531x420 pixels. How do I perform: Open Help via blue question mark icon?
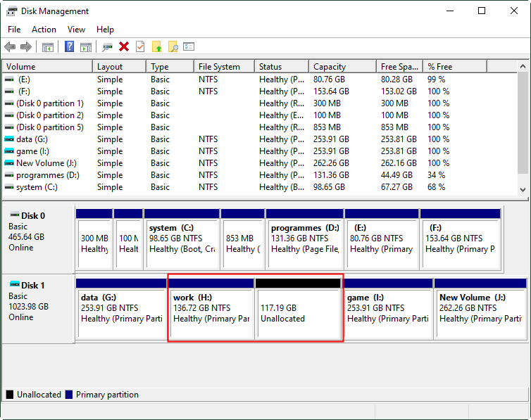click(x=70, y=46)
